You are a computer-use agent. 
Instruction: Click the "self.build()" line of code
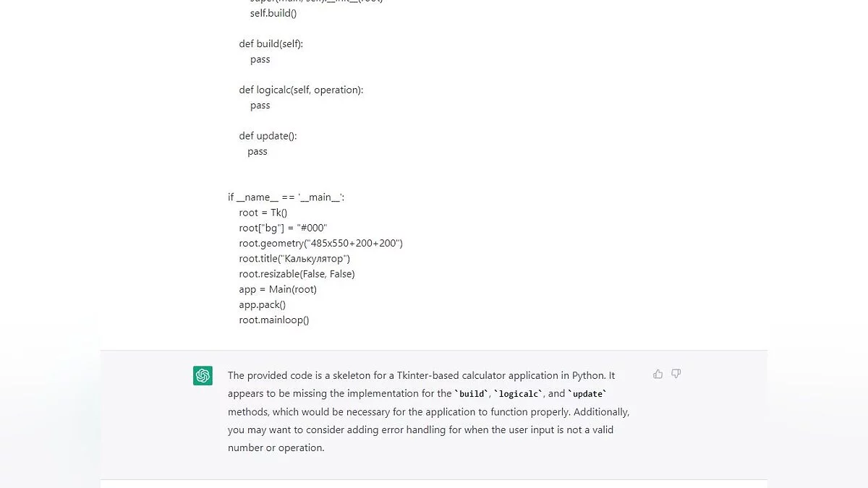273,13
